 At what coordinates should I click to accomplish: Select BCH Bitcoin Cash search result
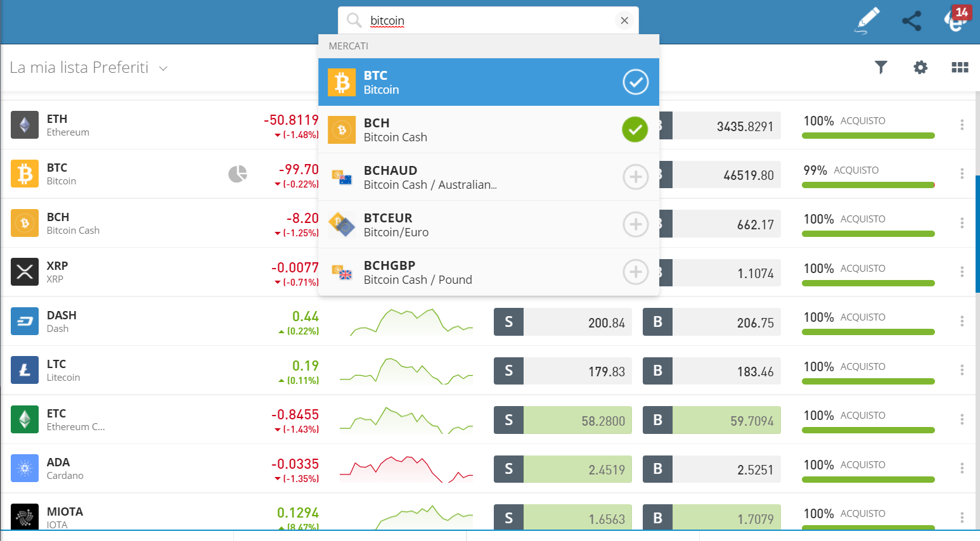click(489, 129)
